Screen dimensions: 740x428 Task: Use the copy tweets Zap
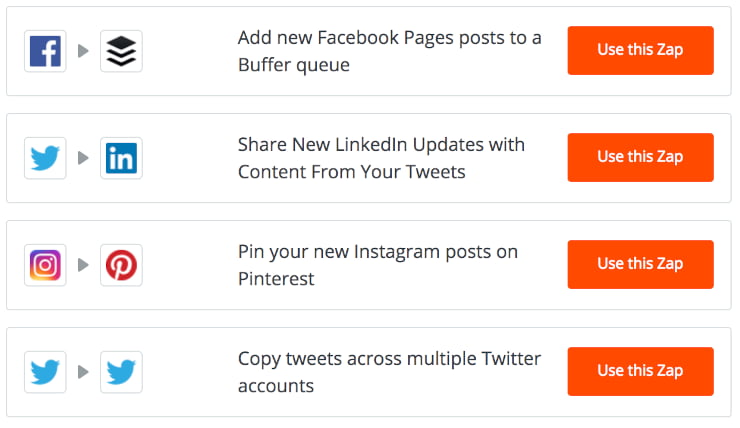[640, 371]
